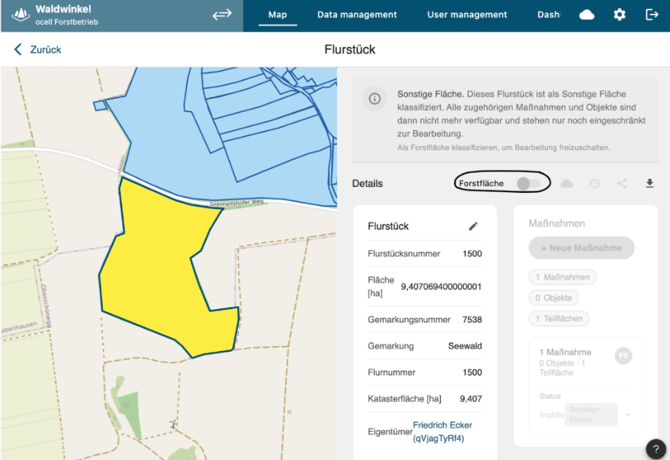The height and width of the screenshot is (460, 670).
Task: Expand the Status dropdown chevron
Action: pyautogui.click(x=629, y=414)
